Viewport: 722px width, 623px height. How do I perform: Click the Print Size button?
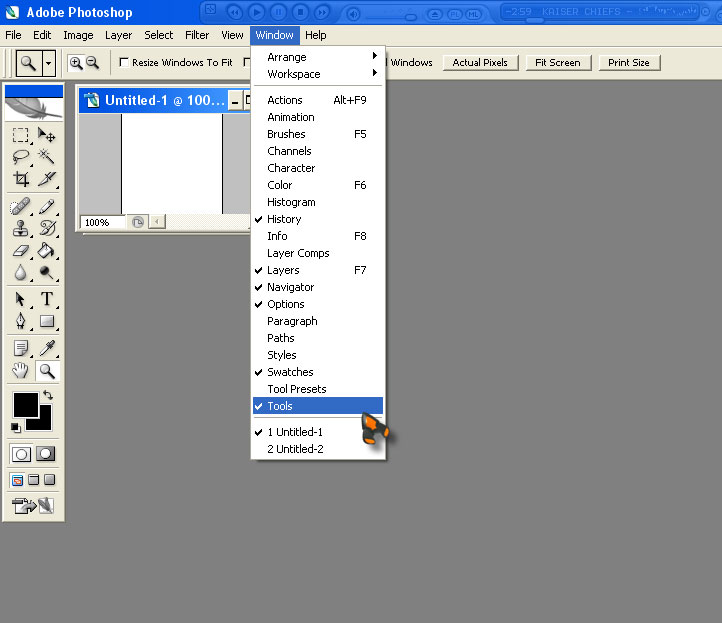point(629,63)
